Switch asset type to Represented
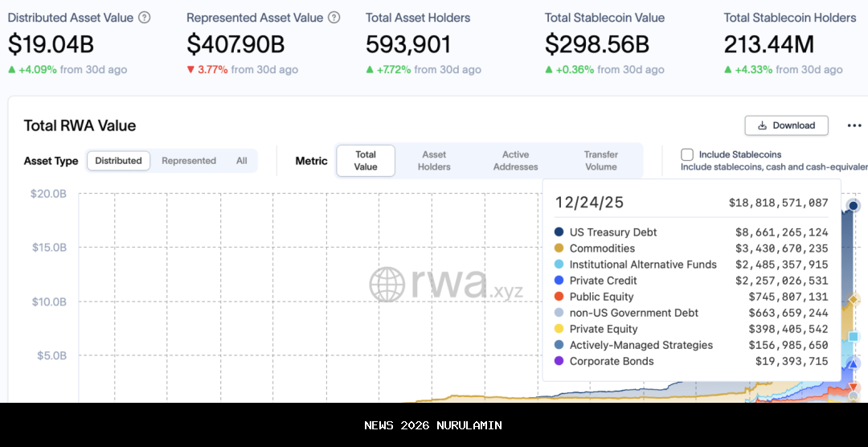Viewport: 868px width, 447px height. coord(189,161)
